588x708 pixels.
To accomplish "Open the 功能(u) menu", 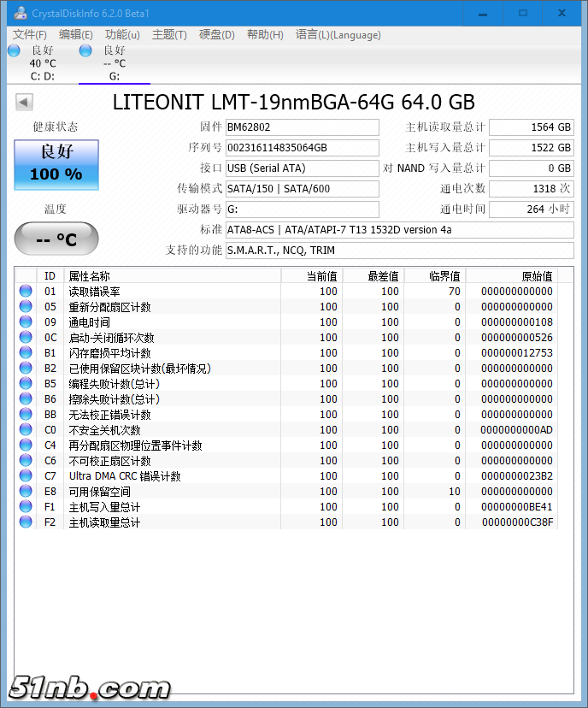I will [x=122, y=35].
